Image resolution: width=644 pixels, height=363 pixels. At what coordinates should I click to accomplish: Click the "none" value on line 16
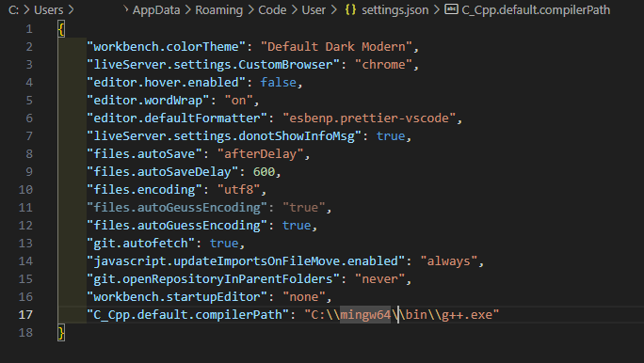coord(304,296)
